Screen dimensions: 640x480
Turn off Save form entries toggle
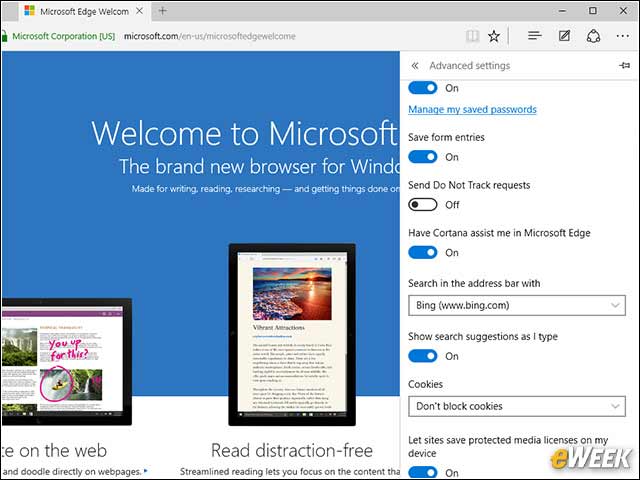tap(423, 157)
